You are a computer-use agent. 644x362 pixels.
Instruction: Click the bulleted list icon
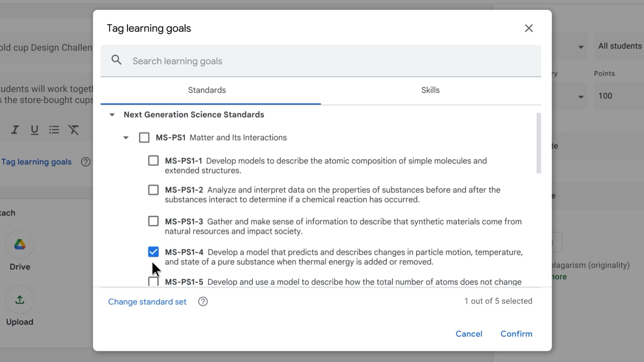(54, 130)
